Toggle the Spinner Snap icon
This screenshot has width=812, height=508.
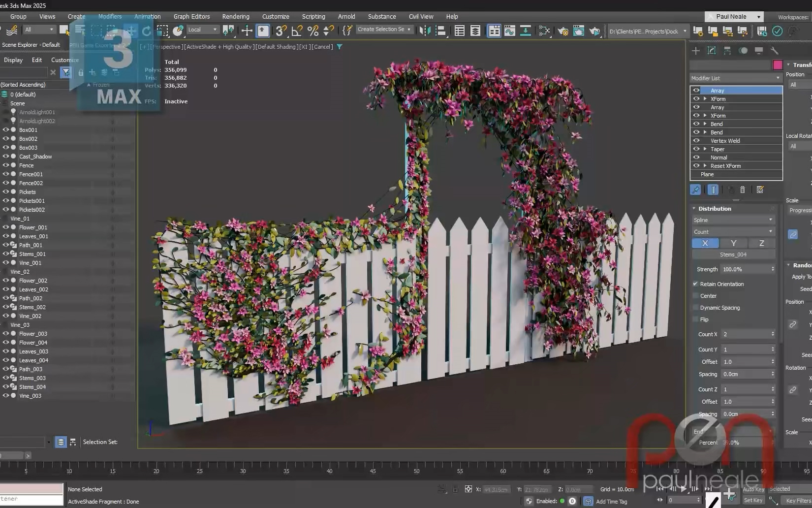(x=328, y=31)
